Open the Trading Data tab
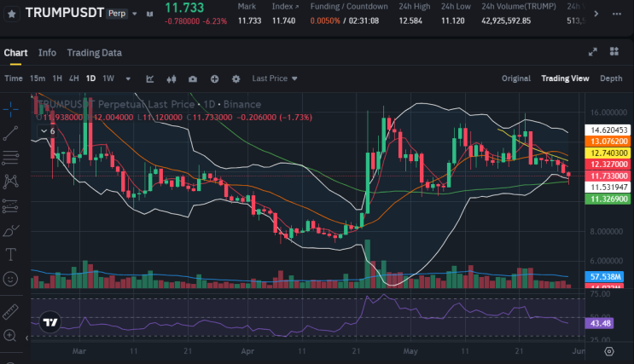 click(94, 53)
